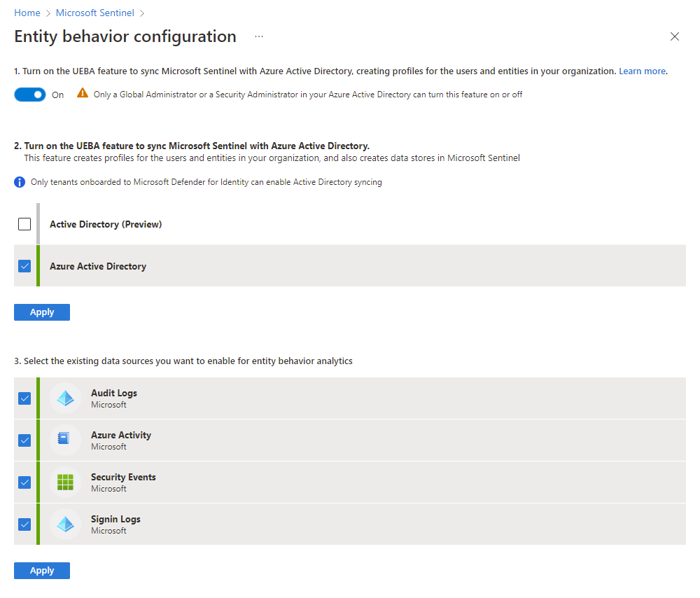Click the Azure Activity notebook icon
This screenshot has width=700, height=598.
tap(65, 440)
